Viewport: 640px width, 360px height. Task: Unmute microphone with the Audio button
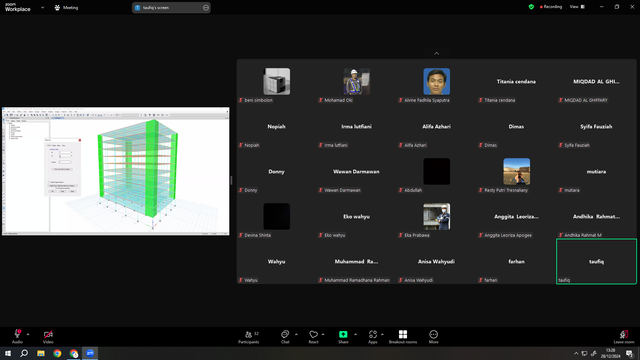17,337
